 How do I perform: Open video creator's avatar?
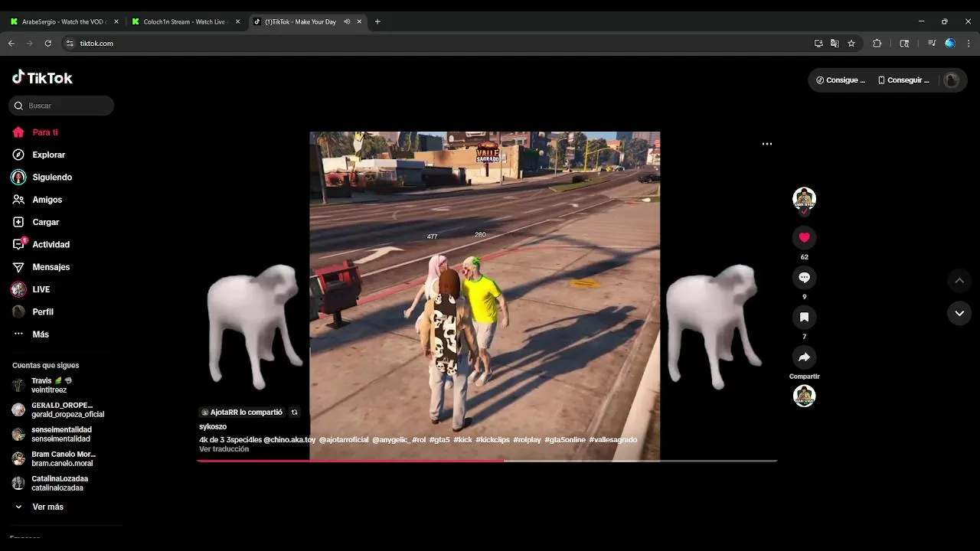click(804, 198)
